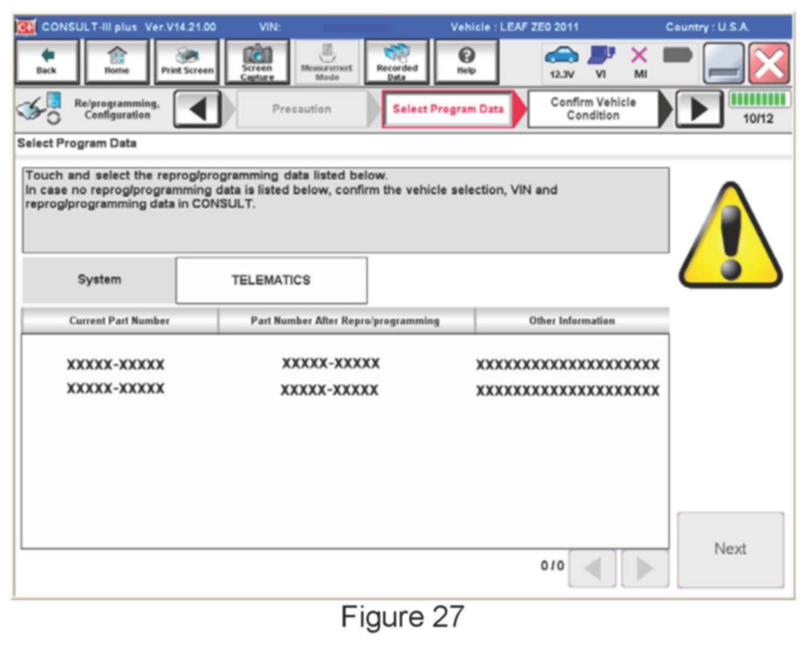Screen dimensions: 812x650
Task: Click the Back arrow toolbar button
Action: [46, 61]
